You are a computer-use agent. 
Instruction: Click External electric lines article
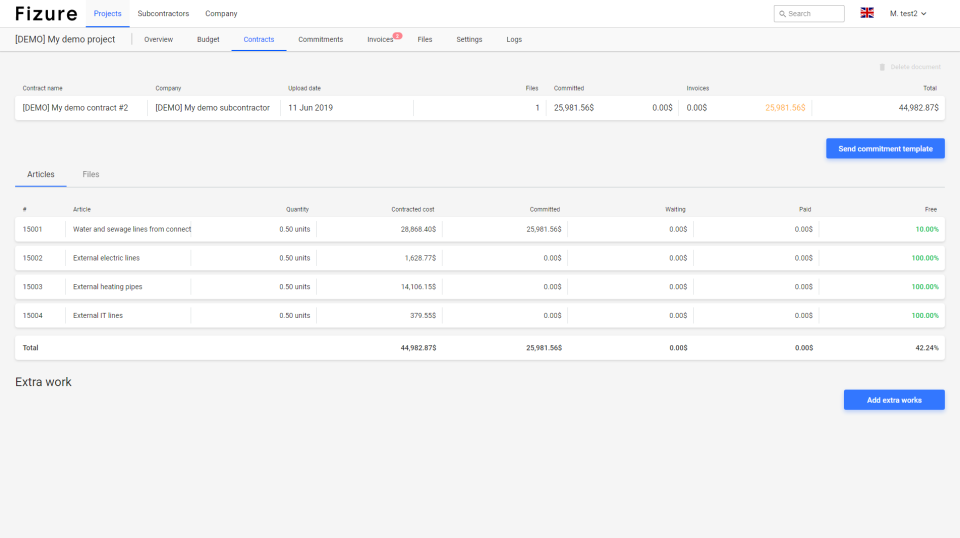(x=106, y=258)
